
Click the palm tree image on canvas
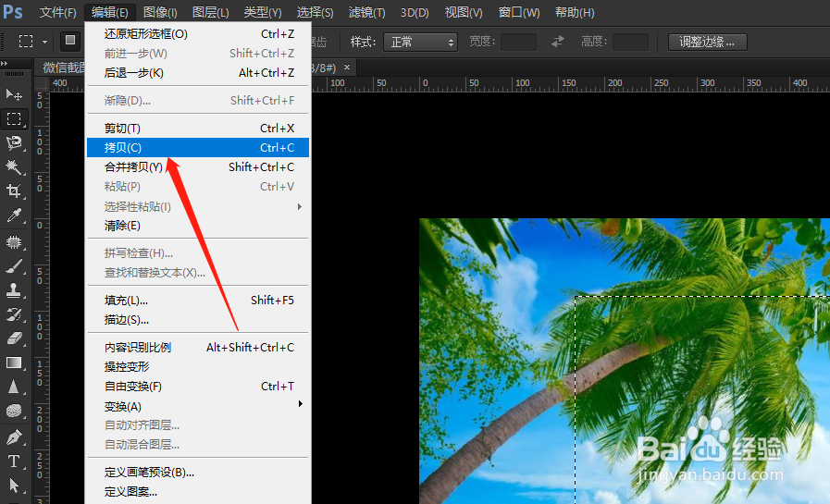[x=625, y=362]
